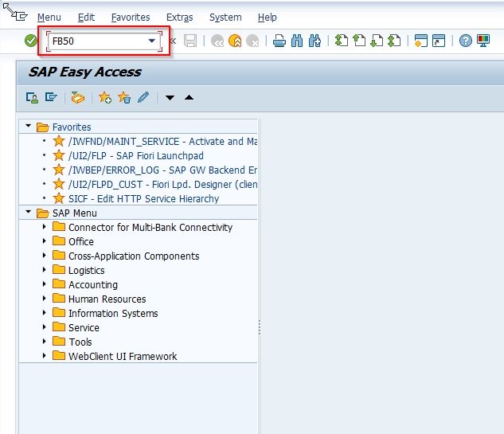Open the Help menu

pos(267,17)
